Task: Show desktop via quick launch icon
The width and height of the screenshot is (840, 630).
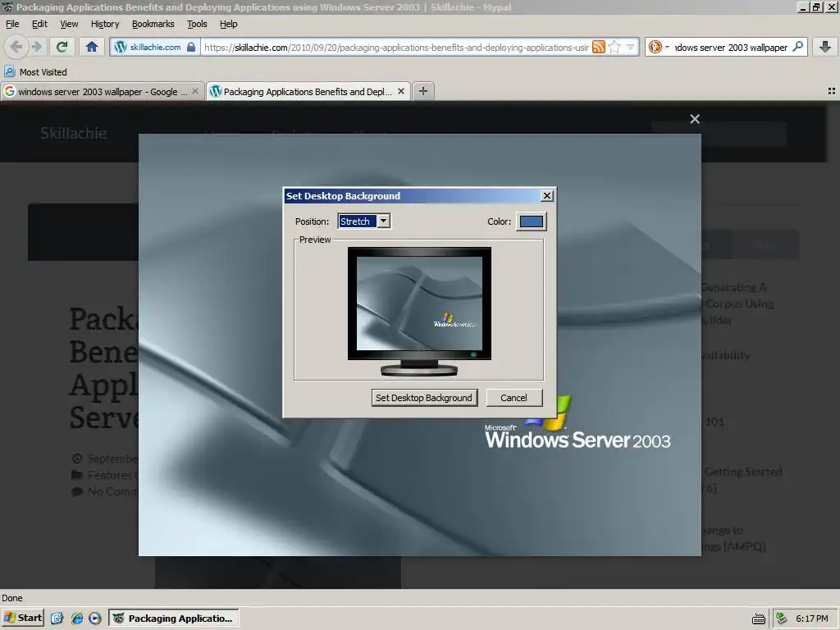Action: tap(57, 619)
